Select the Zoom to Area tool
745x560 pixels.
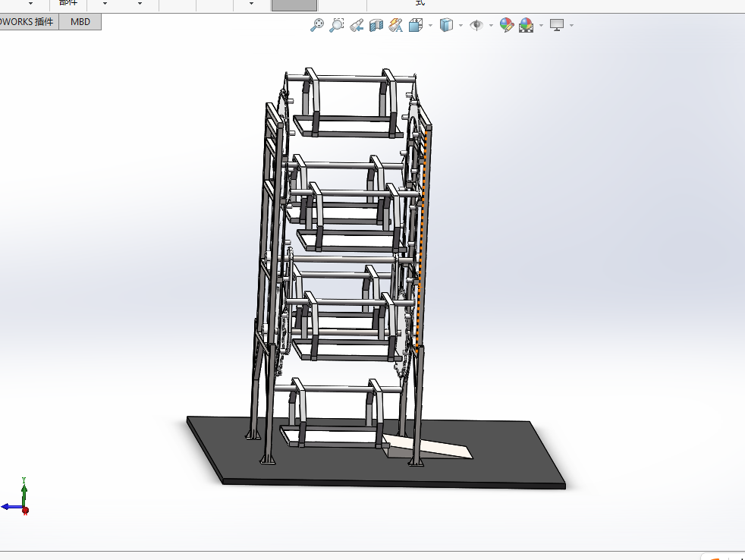tap(336, 25)
